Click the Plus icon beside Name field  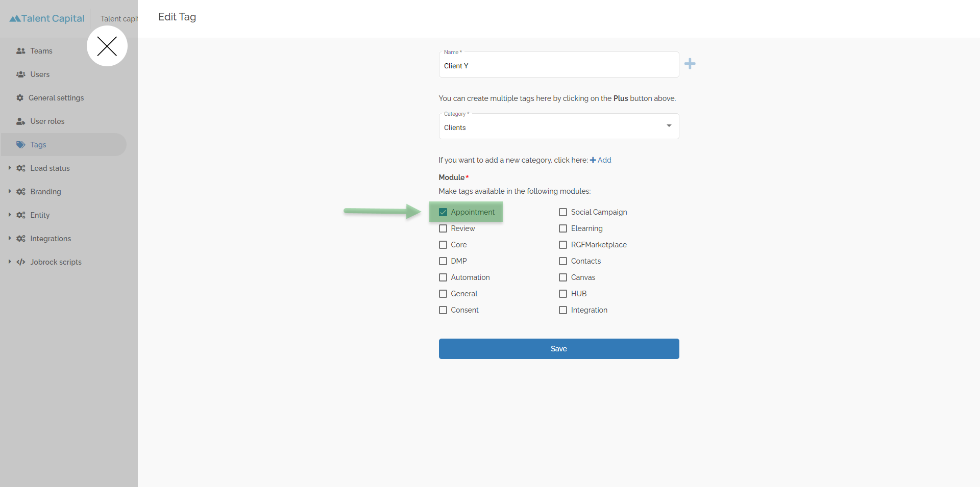(690, 64)
